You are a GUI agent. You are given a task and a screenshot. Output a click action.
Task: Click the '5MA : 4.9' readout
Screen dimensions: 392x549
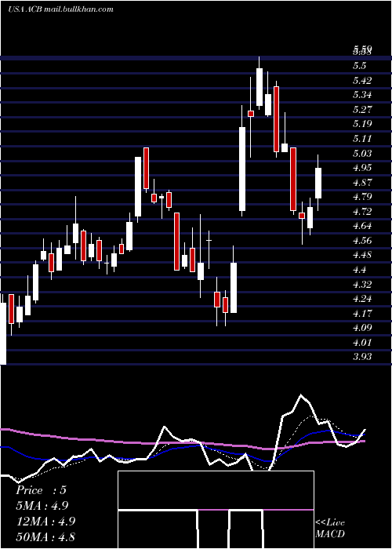pyautogui.click(x=42, y=506)
